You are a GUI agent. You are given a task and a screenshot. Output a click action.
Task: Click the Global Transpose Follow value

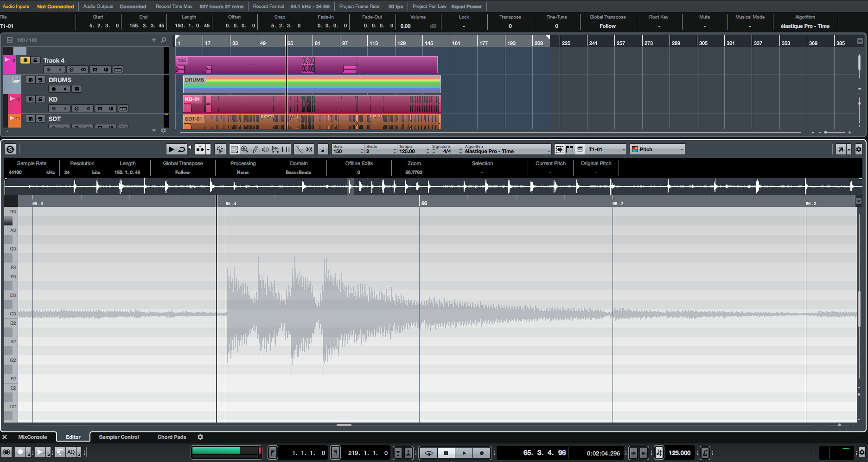(x=607, y=26)
